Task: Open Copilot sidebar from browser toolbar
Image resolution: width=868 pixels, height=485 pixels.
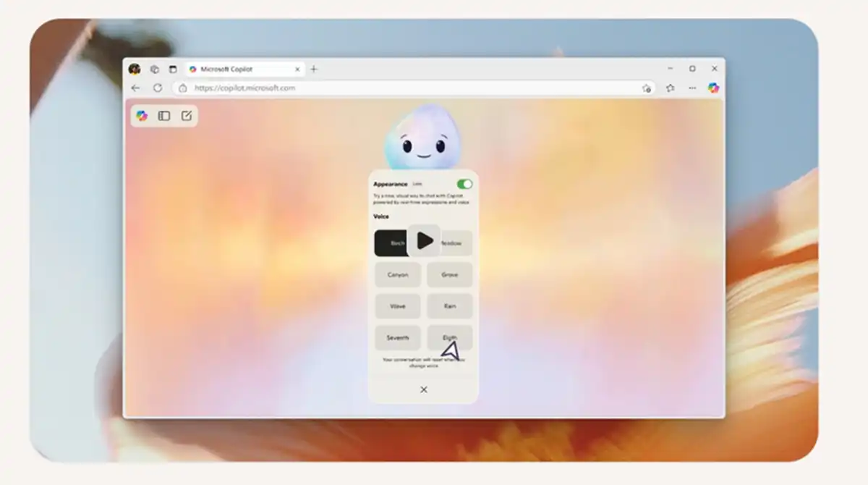Action: click(x=713, y=88)
